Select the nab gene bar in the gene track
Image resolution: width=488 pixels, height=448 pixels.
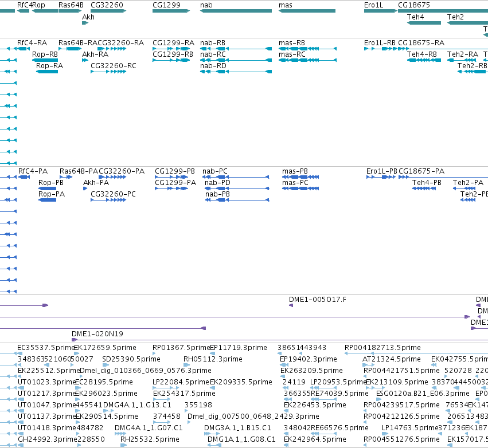[x=236, y=11]
